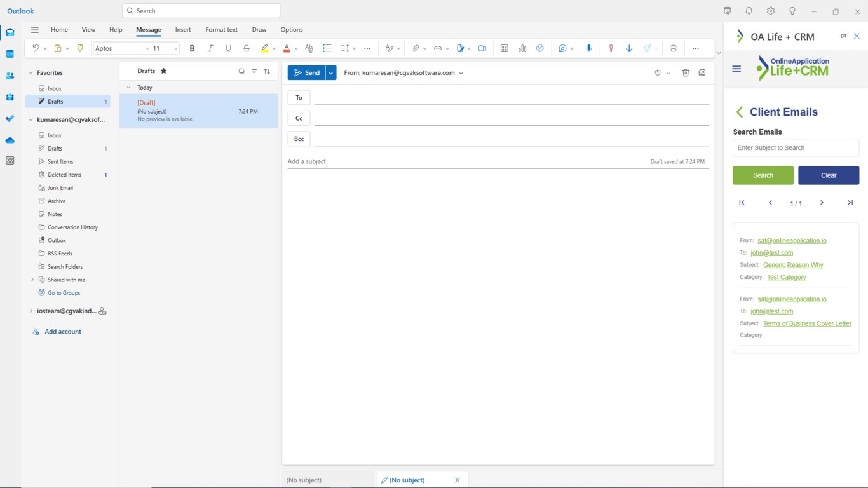Click the Paste clipboard icon

pyautogui.click(x=58, y=48)
